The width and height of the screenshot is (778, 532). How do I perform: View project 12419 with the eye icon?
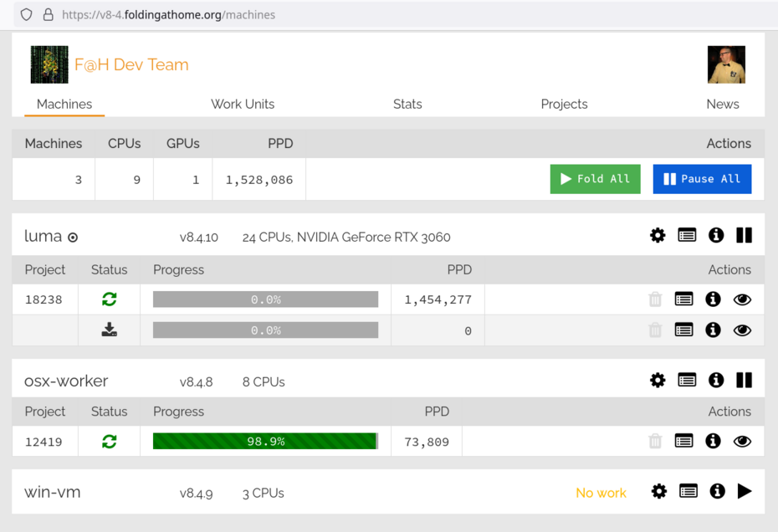742,441
